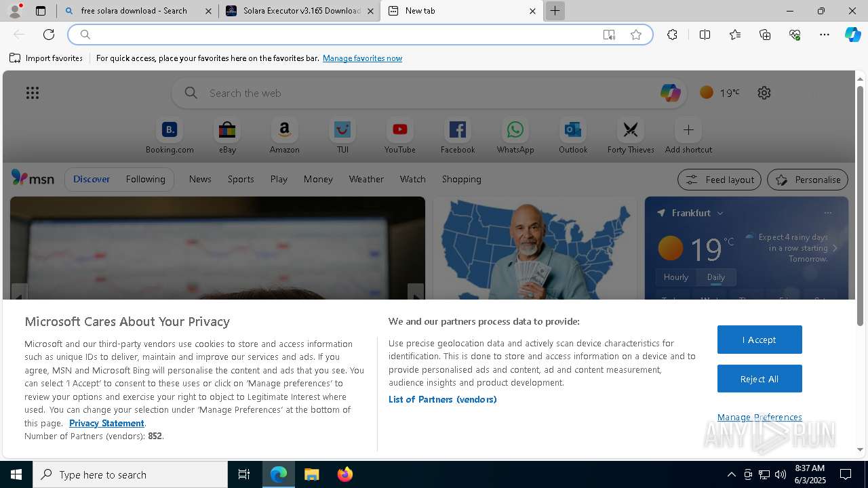Open List of Partners (vendors) link
868x488 pixels.
click(x=443, y=399)
